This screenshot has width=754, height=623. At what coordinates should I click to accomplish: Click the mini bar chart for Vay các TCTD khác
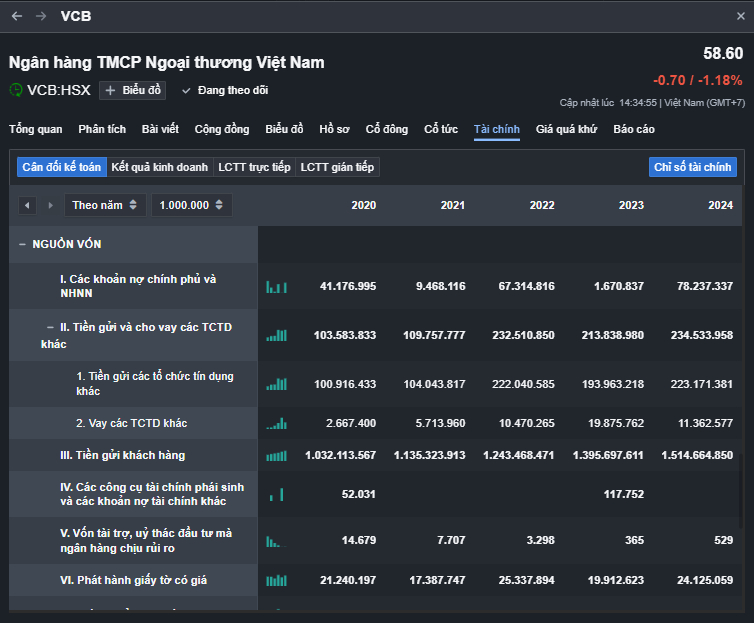coord(276,423)
